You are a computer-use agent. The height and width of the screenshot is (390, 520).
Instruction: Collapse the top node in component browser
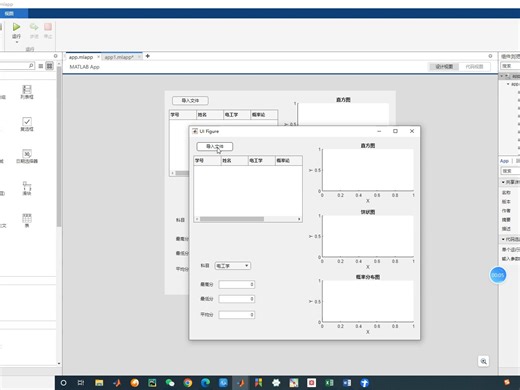click(501, 76)
